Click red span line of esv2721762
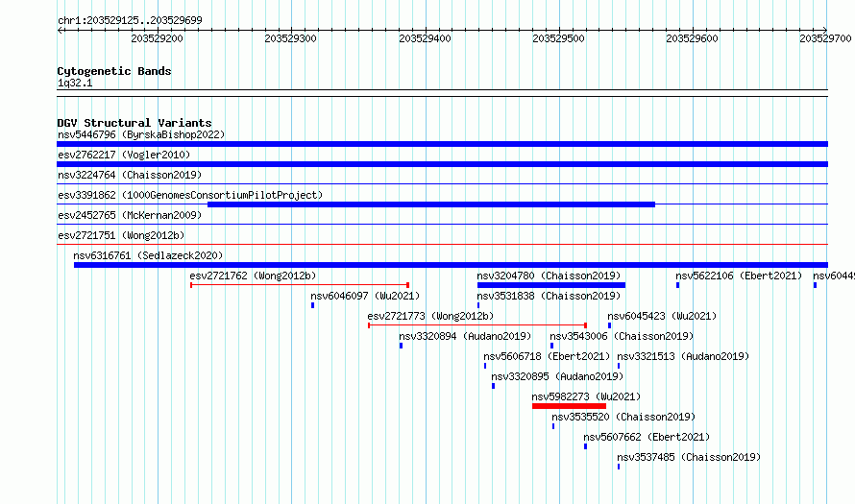This screenshot has width=855, height=504. click(x=300, y=285)
